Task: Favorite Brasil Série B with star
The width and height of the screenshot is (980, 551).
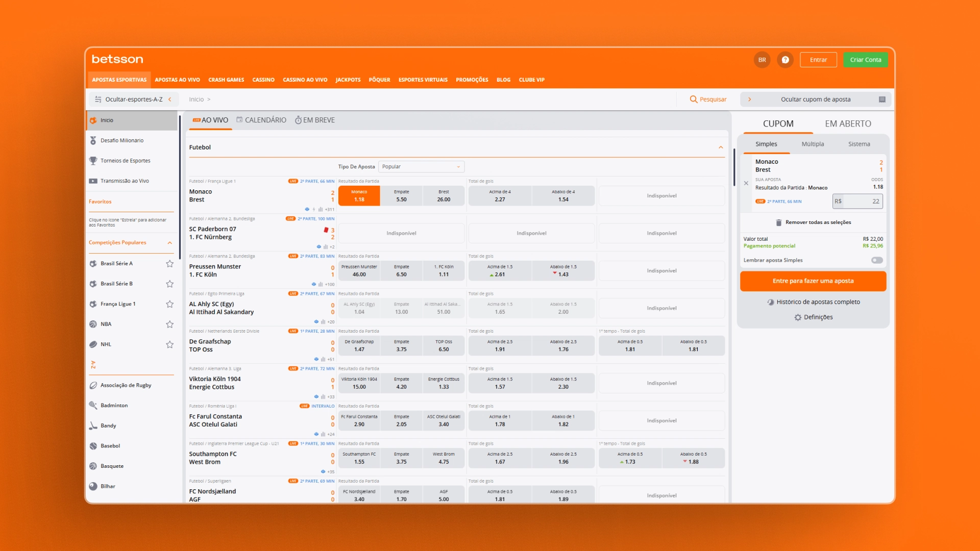Action: (170, 284)
